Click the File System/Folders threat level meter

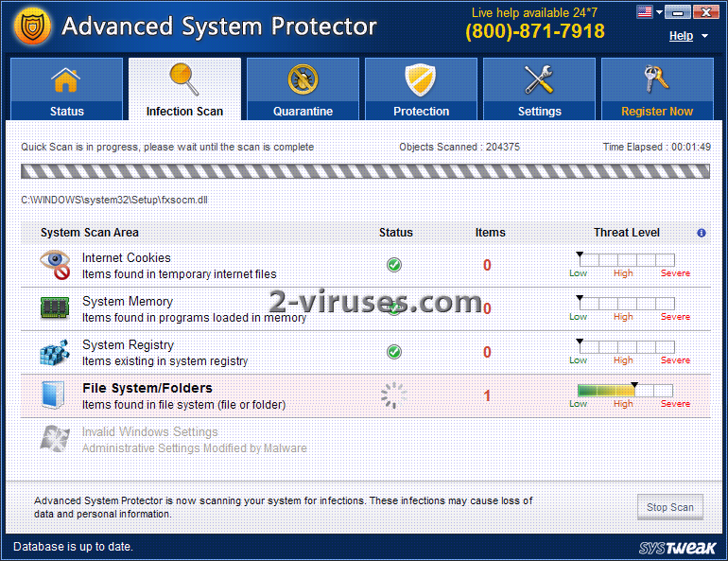coord(625,390)
